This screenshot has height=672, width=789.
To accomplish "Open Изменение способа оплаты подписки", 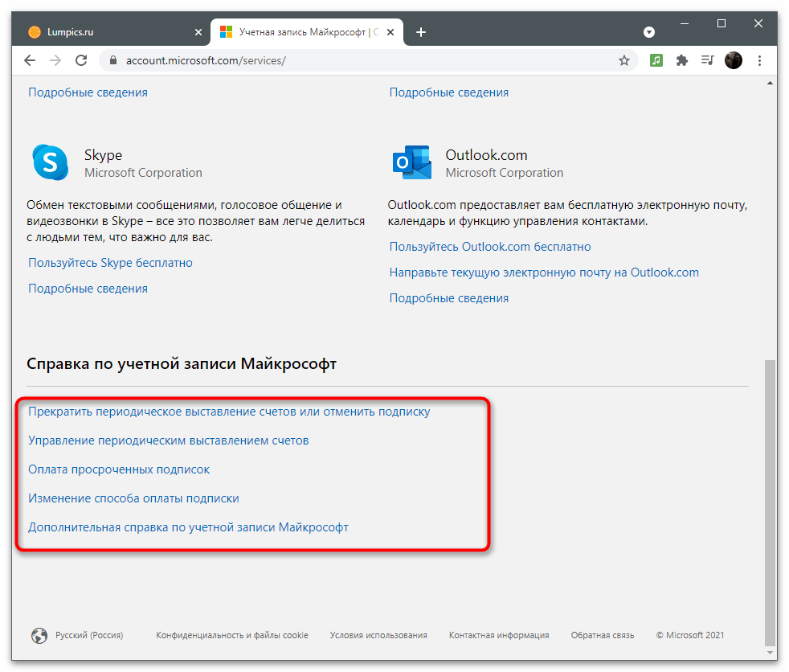I will pyautogui.click(x=133, y=498).
